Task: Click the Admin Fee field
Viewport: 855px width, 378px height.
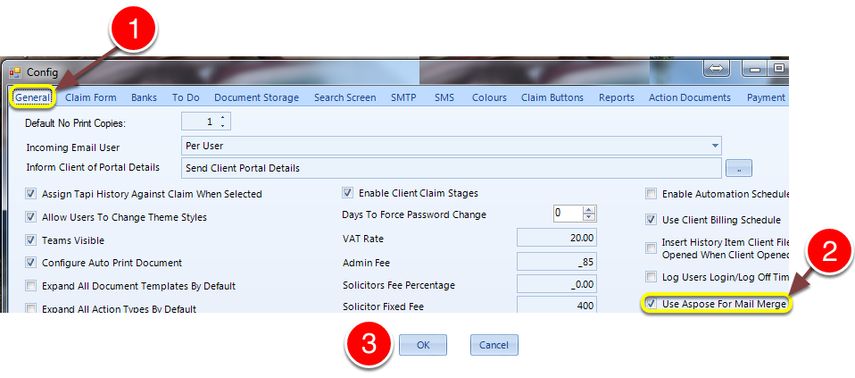Action: click(x=557, y=262)
